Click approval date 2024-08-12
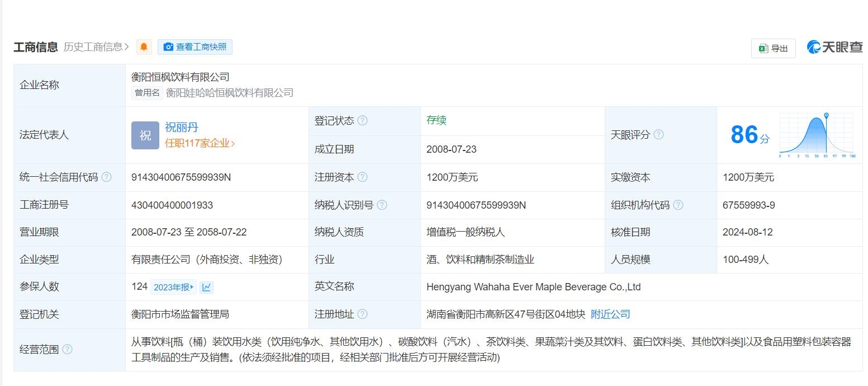The image size is (868, 386). pos(748,232)
